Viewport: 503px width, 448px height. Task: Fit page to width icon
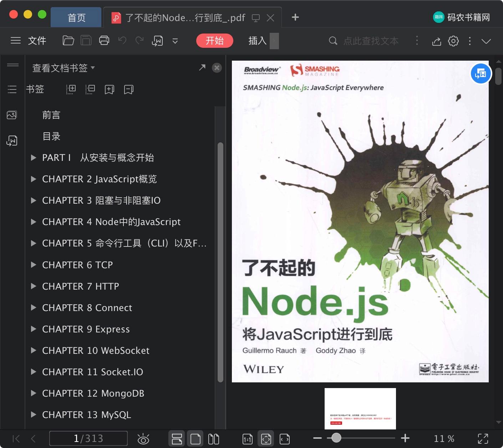coord(285,439)
